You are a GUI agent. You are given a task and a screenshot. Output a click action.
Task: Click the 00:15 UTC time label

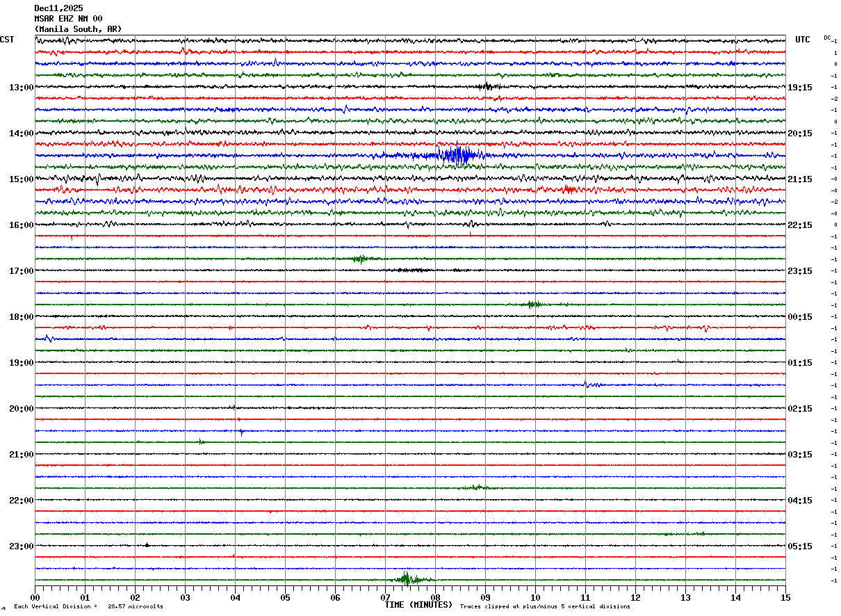click(x=800, y=317)
